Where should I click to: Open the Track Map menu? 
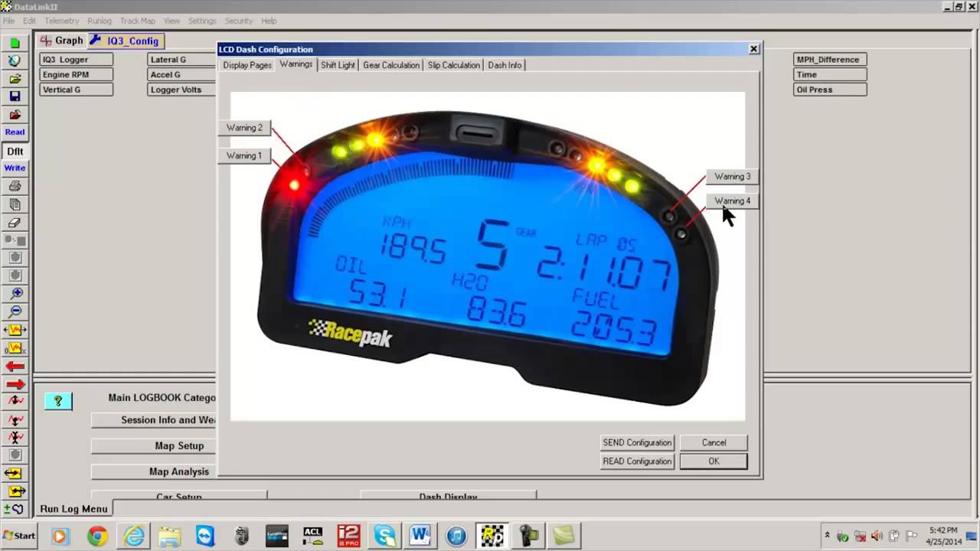(x=138, y=21)
